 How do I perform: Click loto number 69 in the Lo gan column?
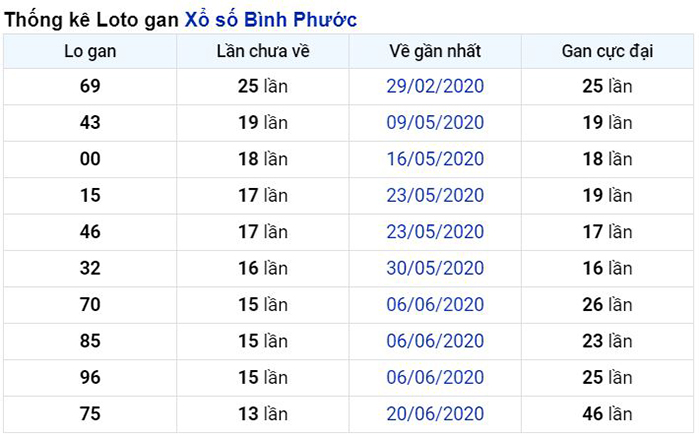pos(90,86)
